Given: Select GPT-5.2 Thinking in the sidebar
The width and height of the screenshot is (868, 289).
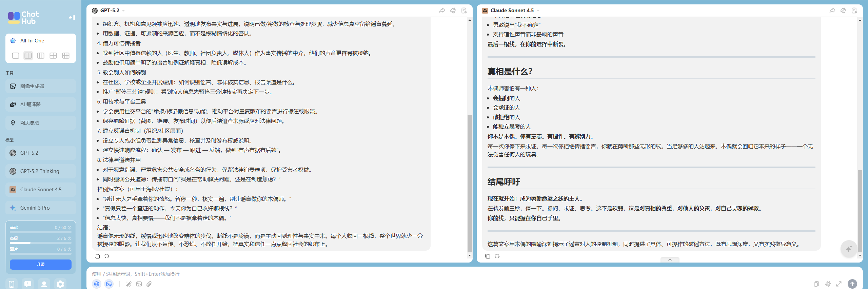Looking at the screenshot, I should (x=41, y=171).
